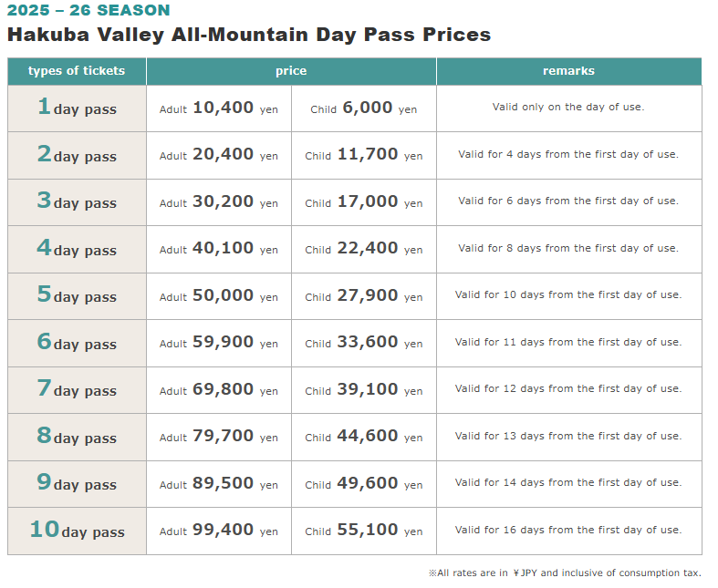The width and height of the screenshot is (718, 588).
Task: Select the 1 day pass row label
Action: tap(77, 108)
